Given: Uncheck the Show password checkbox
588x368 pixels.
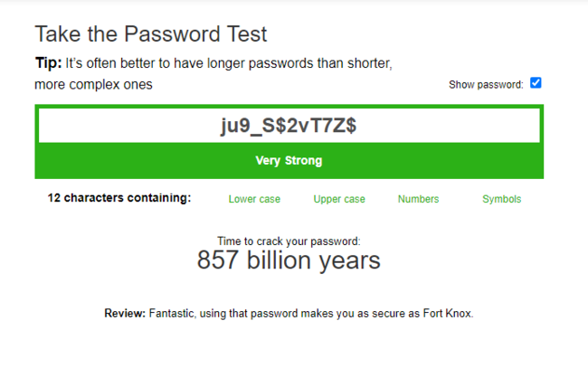Looking at the screenshot, I should tap(536, 83).
